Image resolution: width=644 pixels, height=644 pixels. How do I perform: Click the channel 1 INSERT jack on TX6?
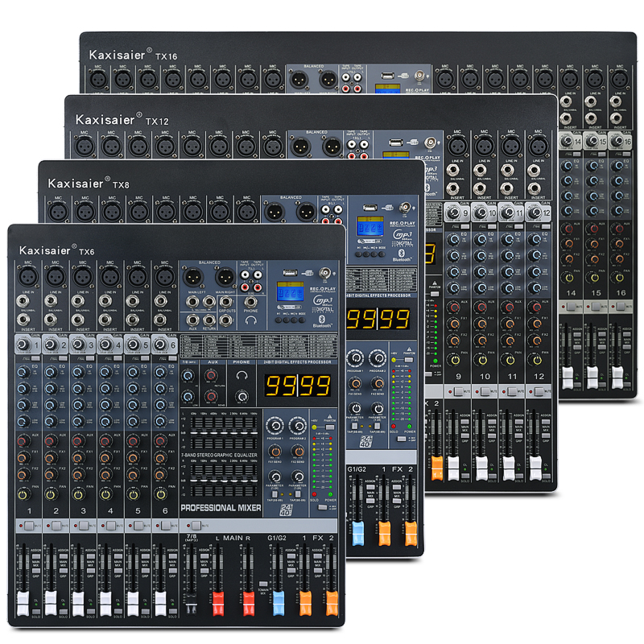click(23, 319)
